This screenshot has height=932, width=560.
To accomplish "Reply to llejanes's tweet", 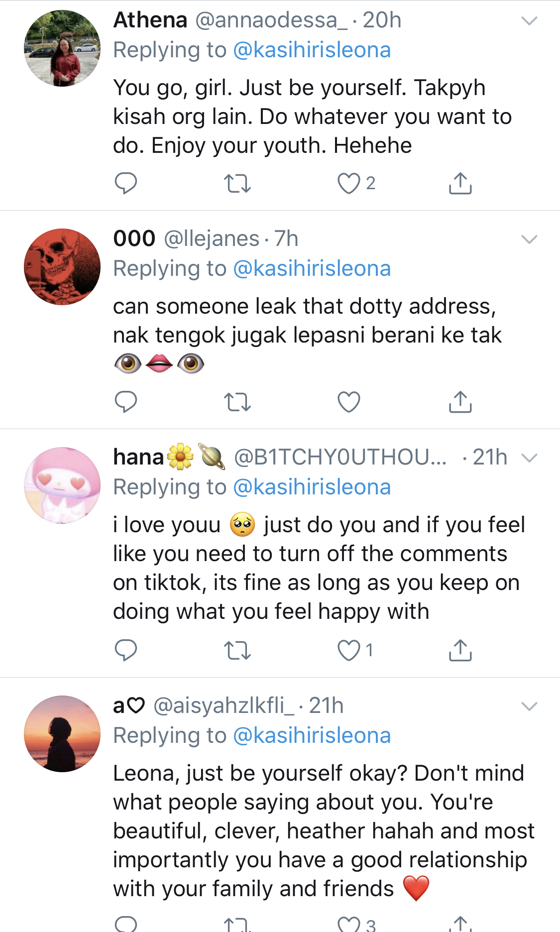I will tap(125, 402).
